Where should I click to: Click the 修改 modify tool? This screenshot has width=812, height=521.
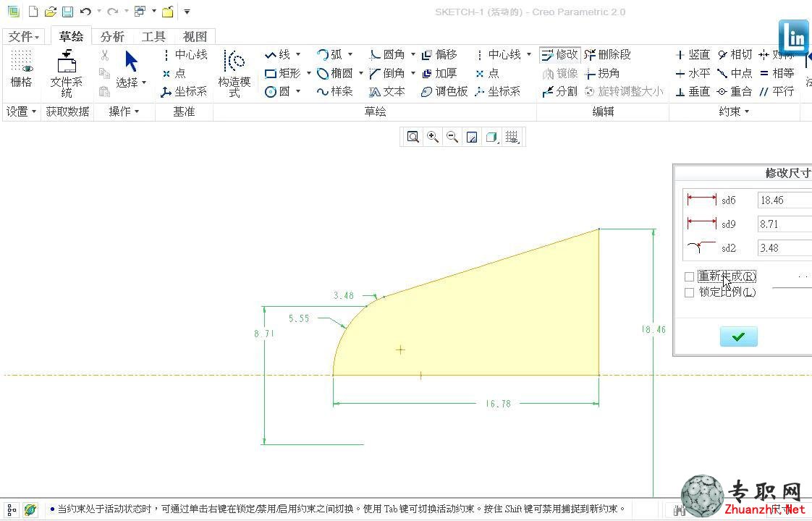pos(559,54)
